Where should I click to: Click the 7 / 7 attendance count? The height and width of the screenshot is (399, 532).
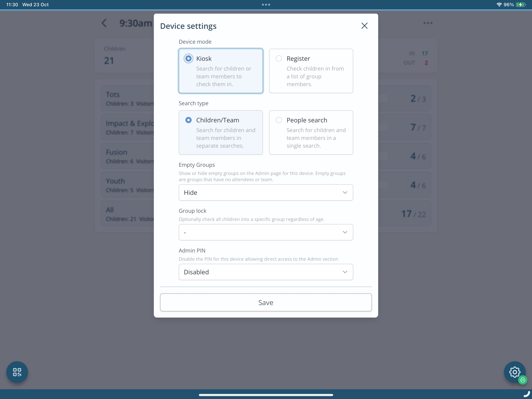pyautogui.click(x=418, y=127)
